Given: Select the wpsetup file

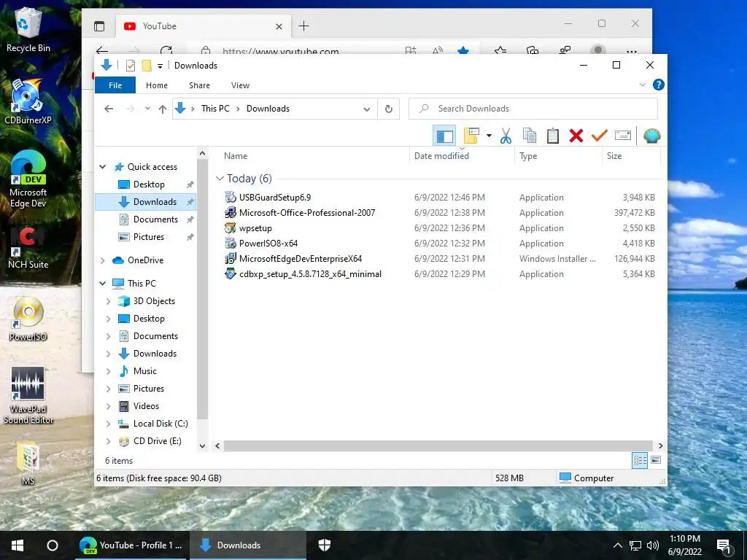Looking at the screenshot, I should pos(255,228).
